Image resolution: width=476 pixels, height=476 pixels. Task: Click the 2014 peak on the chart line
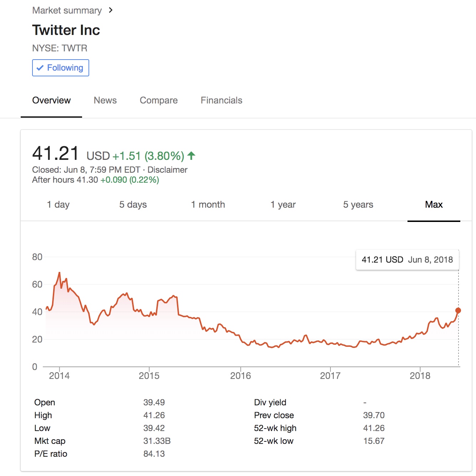pos(59,273)
